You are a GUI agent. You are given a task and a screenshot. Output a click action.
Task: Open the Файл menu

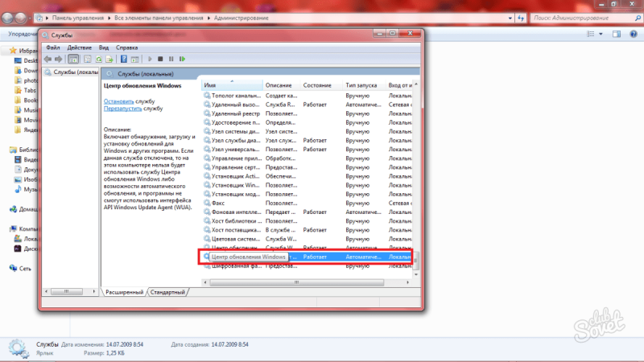coord(53,47)
